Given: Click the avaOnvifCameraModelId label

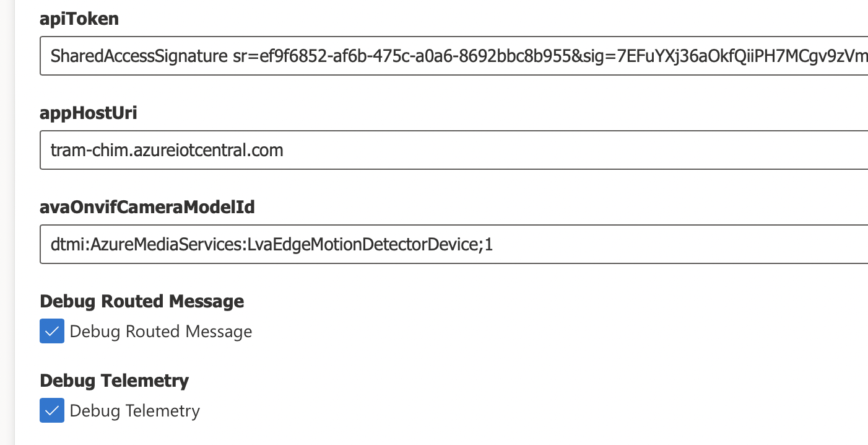Looking at the screenshot, I should click(147, 207).
